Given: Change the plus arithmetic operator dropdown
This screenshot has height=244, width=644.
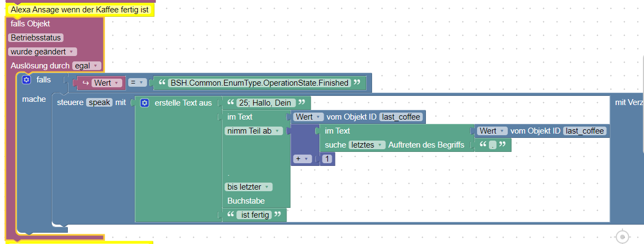Looking at the screenshot, I should [x=302, y=159].
